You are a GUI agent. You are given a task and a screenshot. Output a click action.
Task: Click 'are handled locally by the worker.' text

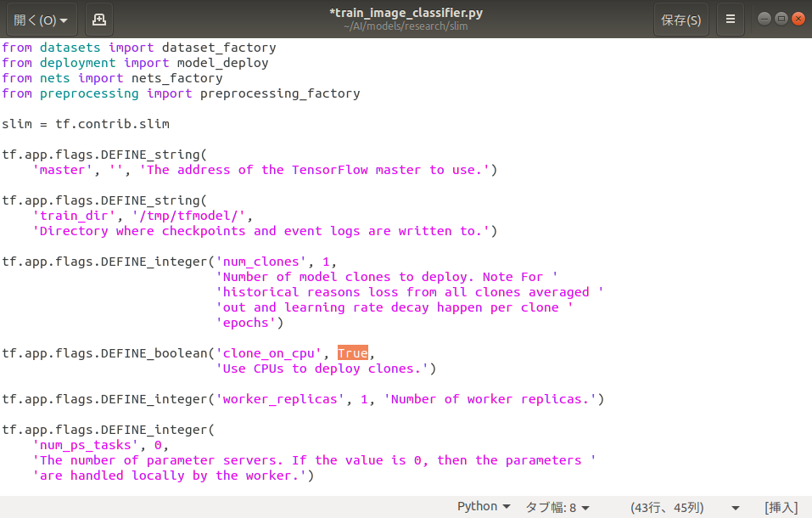(170, 476)
